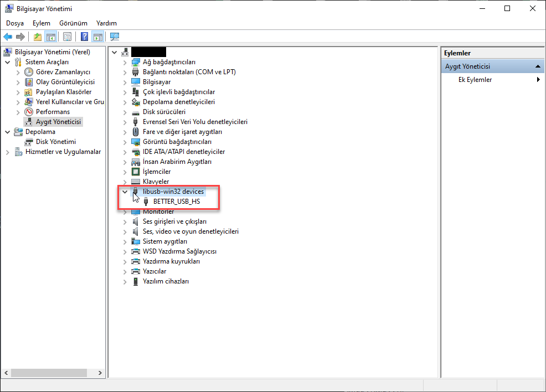Click the Properties sheet toolbar icon
Image resolution: width=546 pixels, height=392 pixels.
click(67, 37)
